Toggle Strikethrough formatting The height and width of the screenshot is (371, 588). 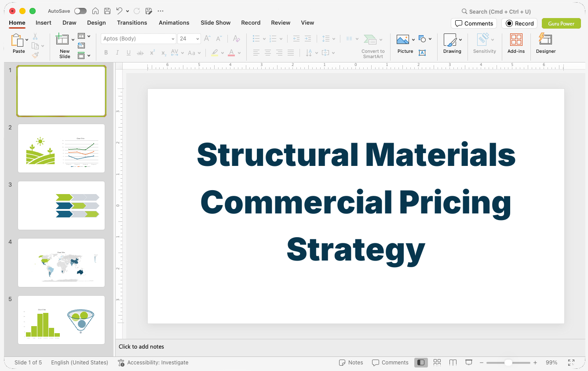140,53
